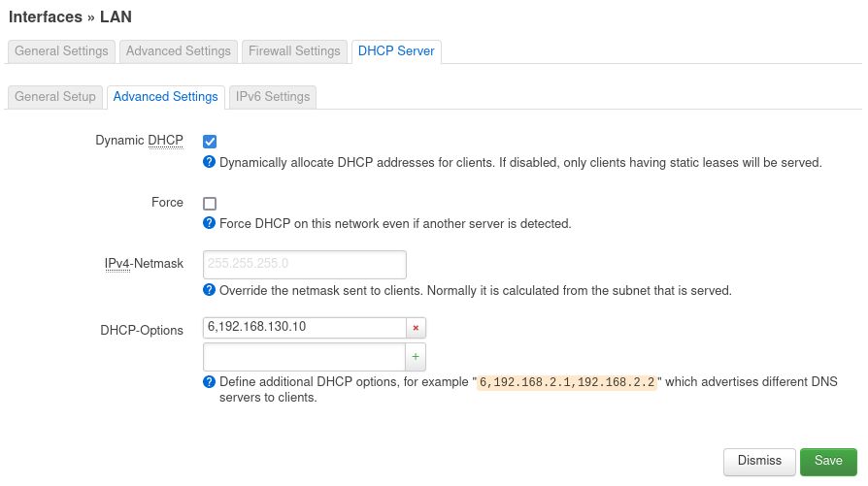868x486 pixels.
Task: Remove DHCP option with red x icon
Action: coord(416,328)
